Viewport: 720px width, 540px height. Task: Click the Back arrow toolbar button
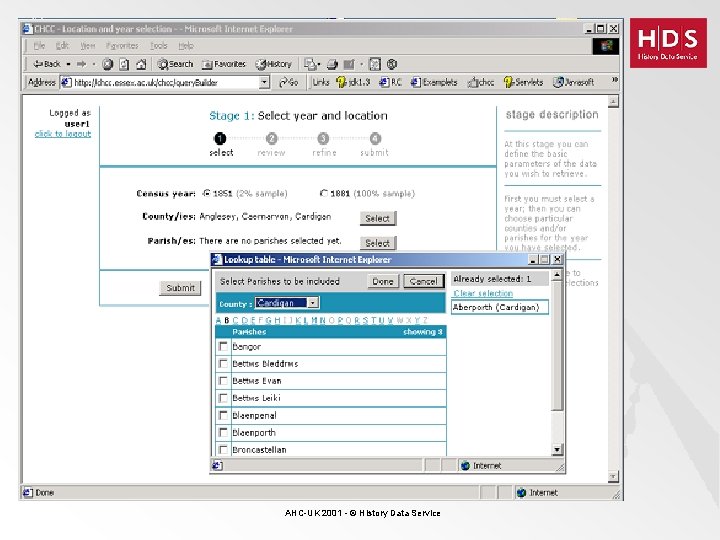[47, 64]
